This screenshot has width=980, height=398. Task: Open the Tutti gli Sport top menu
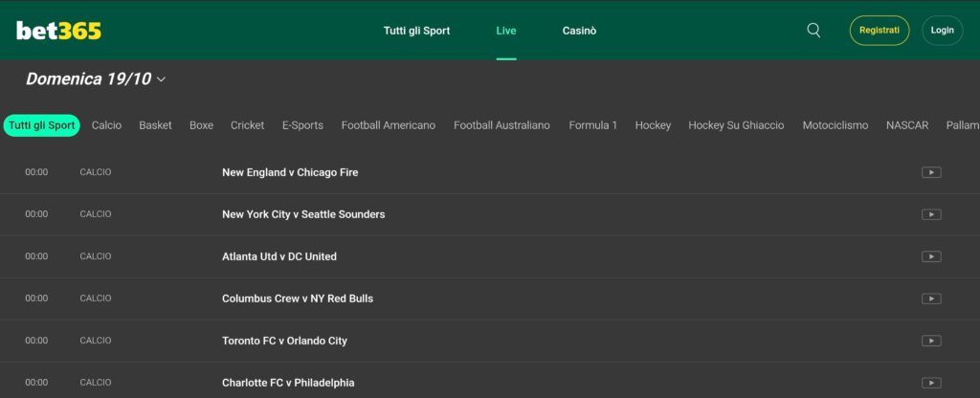coord(416,31)
